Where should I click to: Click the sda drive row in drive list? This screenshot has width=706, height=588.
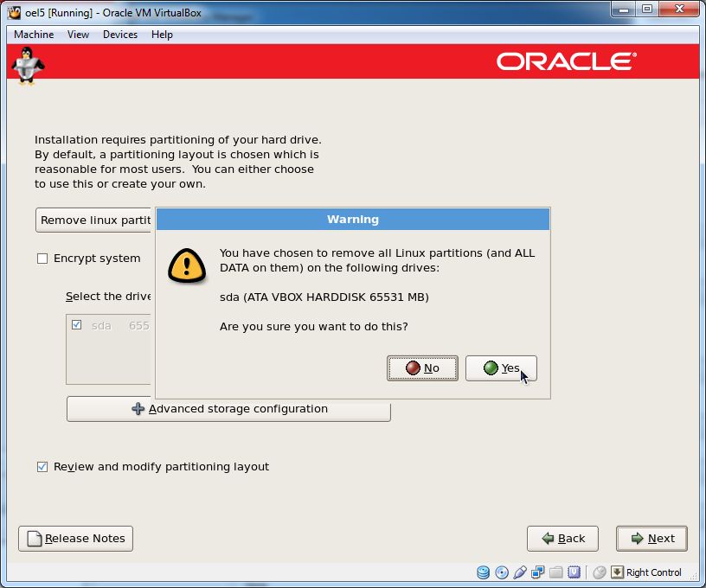point(108,325)
